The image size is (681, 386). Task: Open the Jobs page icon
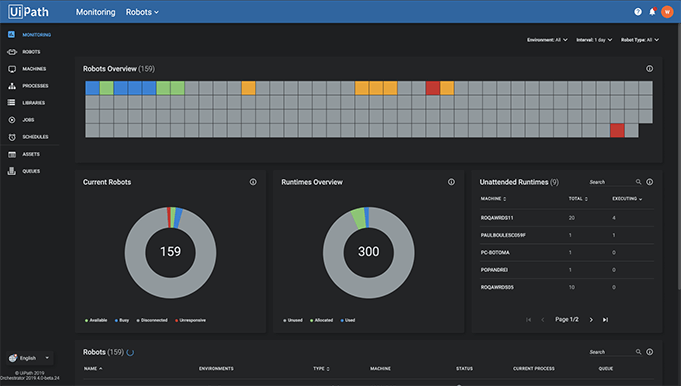point(12,119)
